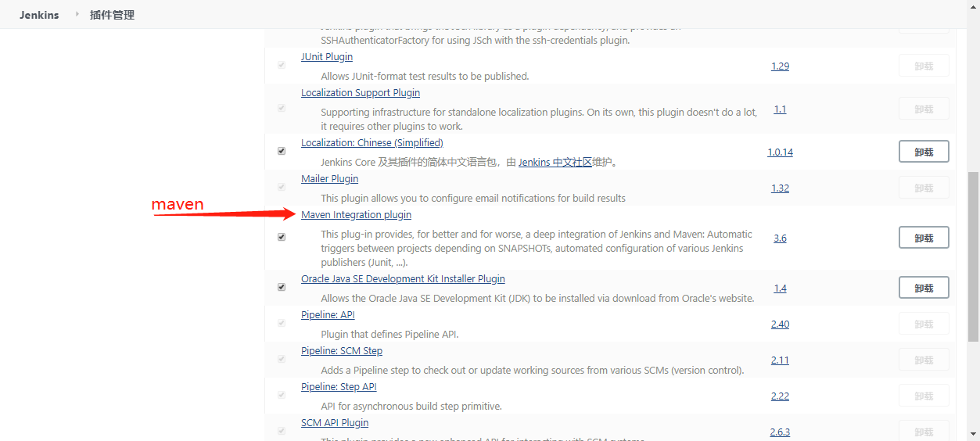Click 卸载 button for Maven Integration plugin
The height and width of the screenshot is (441, 980).
pos(924,238)
